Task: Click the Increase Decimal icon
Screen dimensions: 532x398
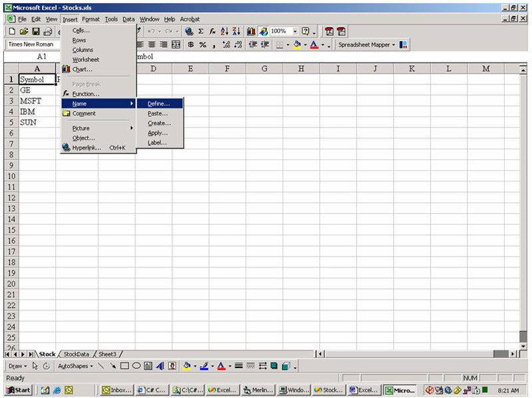Action: coord(226,45)
